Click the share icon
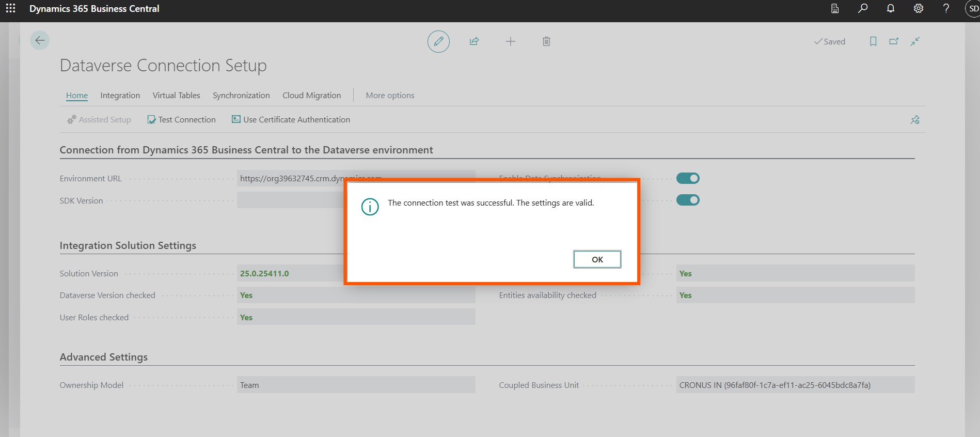Screen dimensions: 980x437 pos(474,41)
